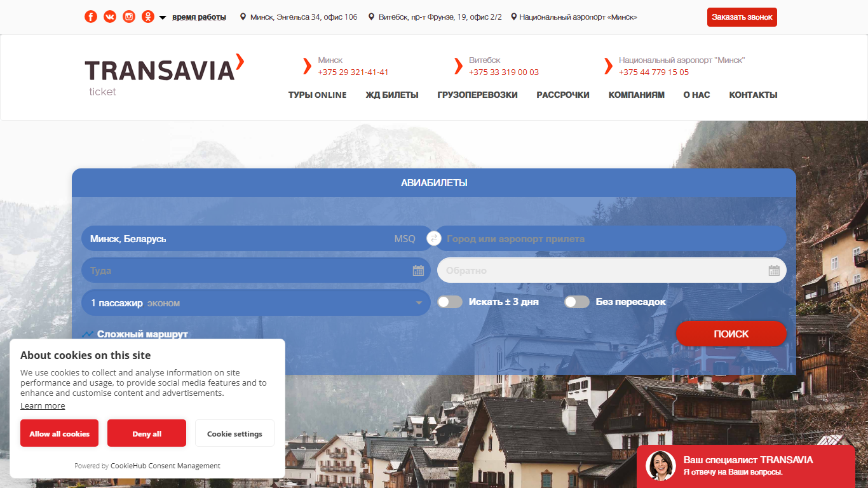Open the Instagram social icon

pos(129,17)
